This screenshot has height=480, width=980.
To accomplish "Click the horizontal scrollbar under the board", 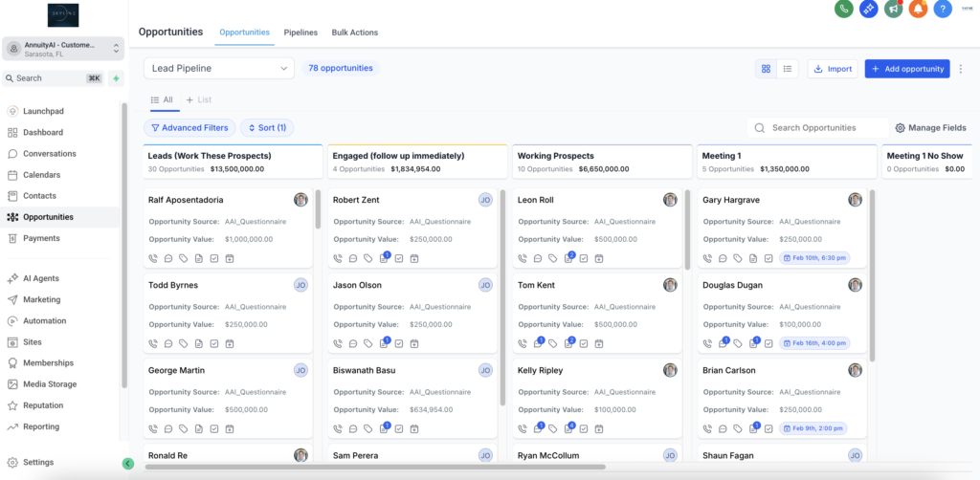I will click(375, 467).
